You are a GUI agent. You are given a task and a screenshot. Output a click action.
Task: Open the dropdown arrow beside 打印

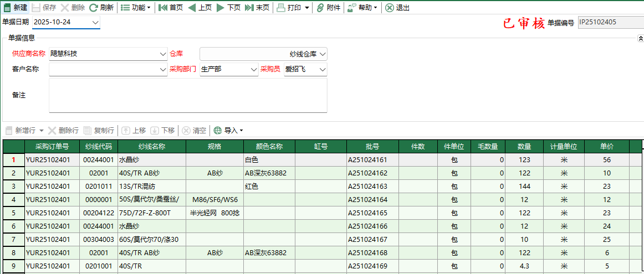(x=307, y=8)
